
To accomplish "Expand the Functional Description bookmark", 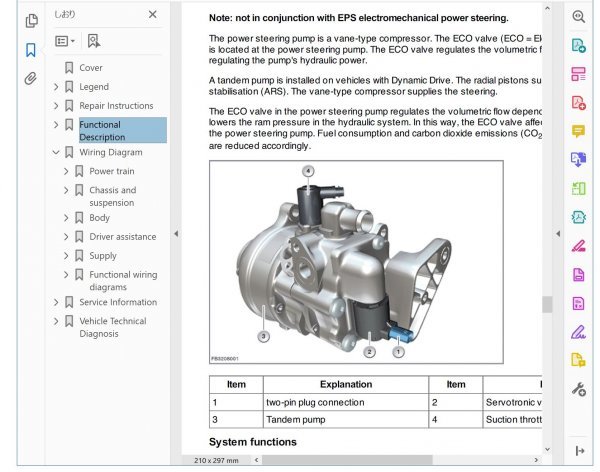I will click(56, 125).
